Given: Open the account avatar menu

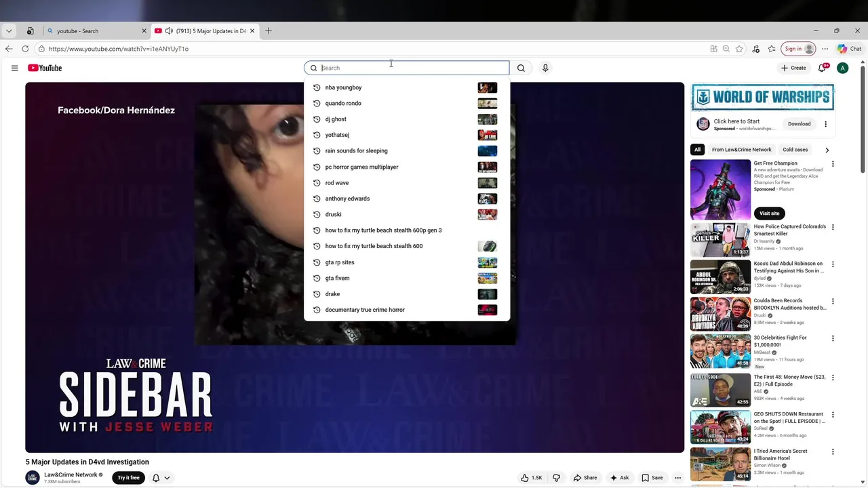Looking at the screenshot, I should tap(842, 68).
